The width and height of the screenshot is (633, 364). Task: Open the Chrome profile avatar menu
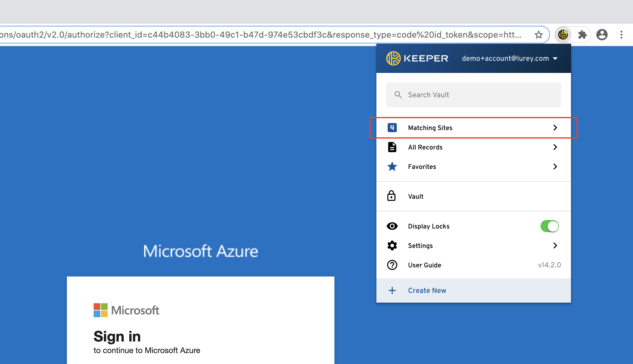[x=602, y=35]
